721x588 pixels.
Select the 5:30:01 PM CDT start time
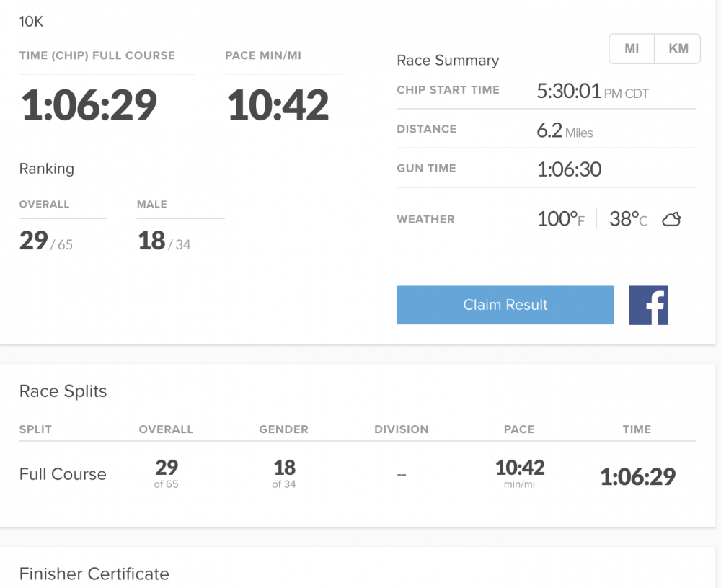click(593, 91)
